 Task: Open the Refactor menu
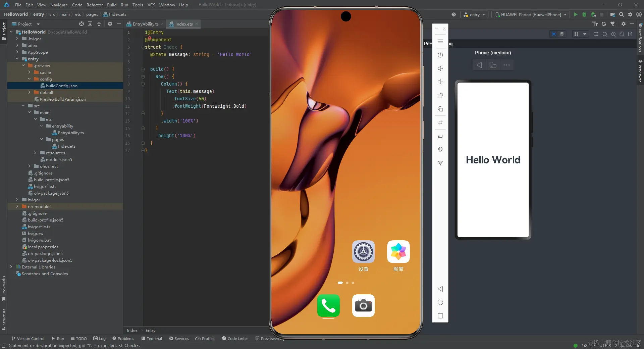[x=95, y=5]
